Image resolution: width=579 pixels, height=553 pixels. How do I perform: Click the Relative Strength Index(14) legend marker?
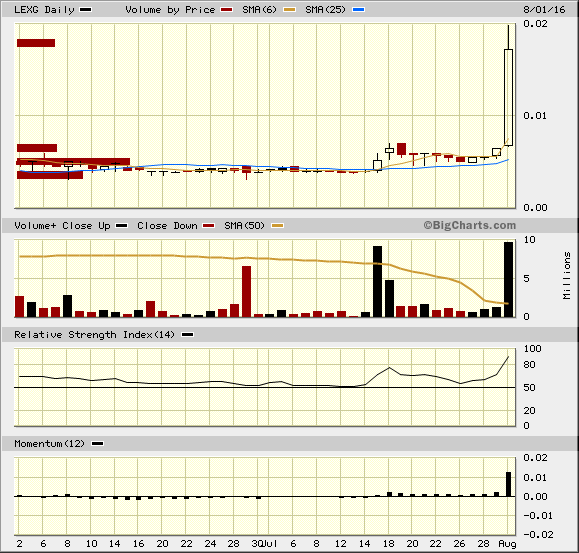(x=188, y=335)
